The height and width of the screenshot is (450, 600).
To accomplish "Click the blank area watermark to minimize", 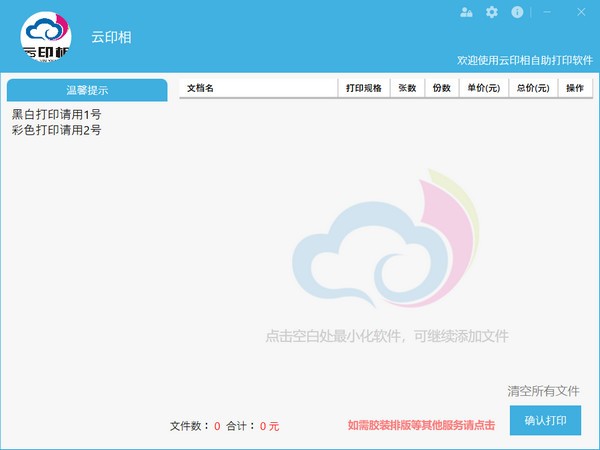I will pos(387,336).
